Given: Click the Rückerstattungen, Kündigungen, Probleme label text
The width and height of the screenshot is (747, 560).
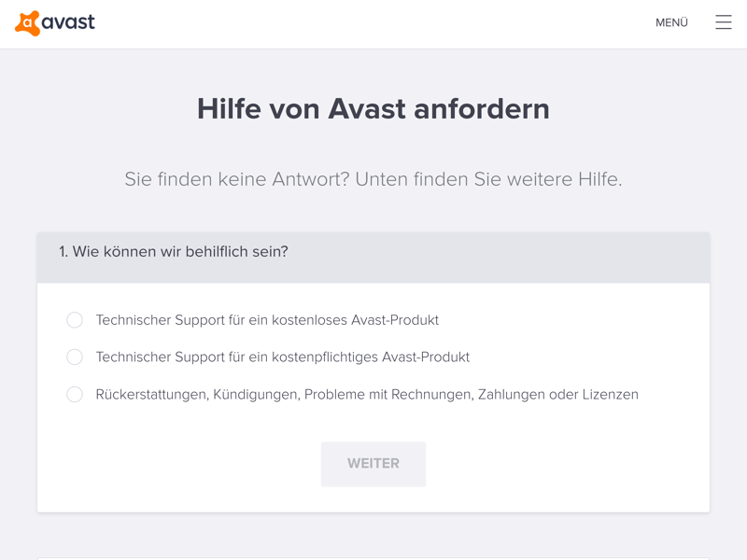Looking at the screenshot, I should coord(366,395).
